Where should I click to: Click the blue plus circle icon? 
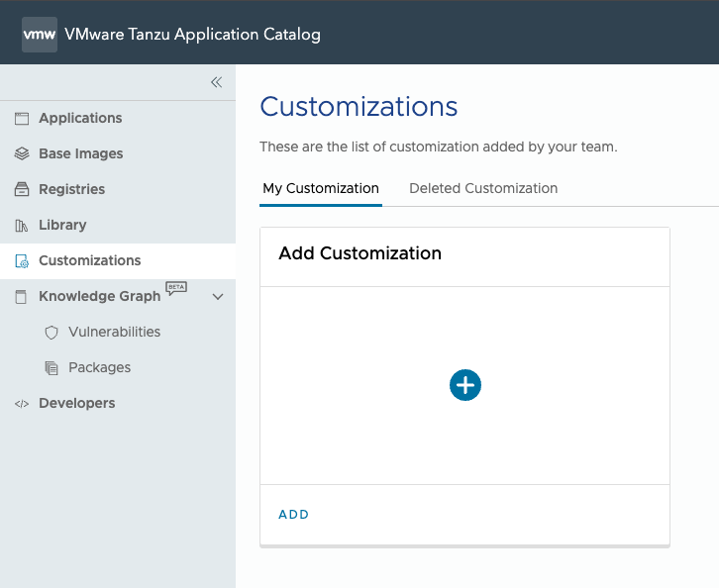(464, 385)
